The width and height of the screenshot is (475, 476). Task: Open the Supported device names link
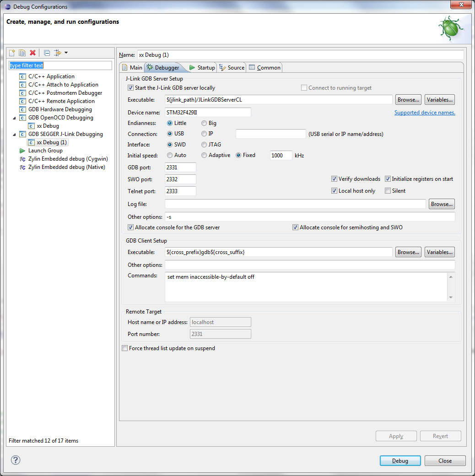(x=425, y=113)
